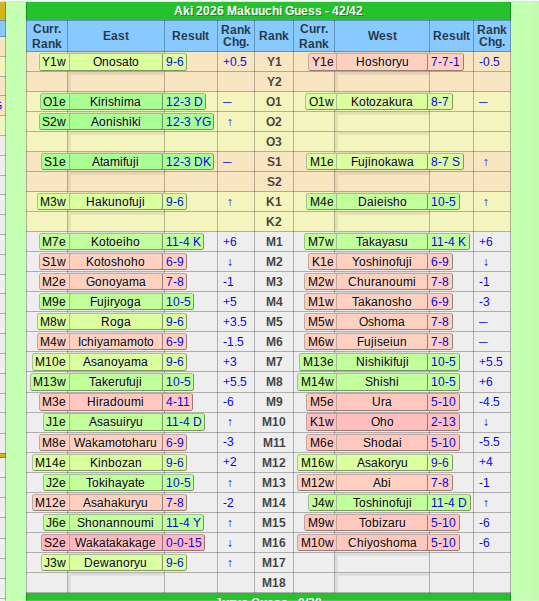Click the Fujiseiun name cell
Screen dimensions: 539x601
[x=382, y=341]
